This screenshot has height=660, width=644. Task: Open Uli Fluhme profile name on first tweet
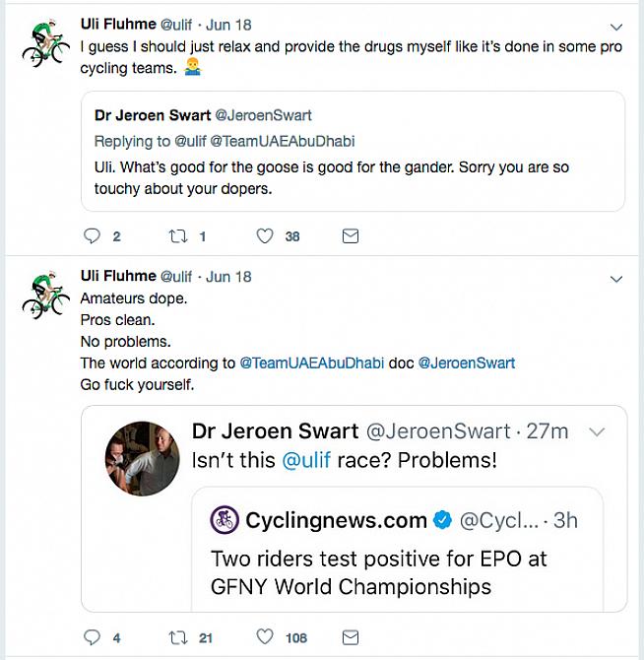(117, 25)
